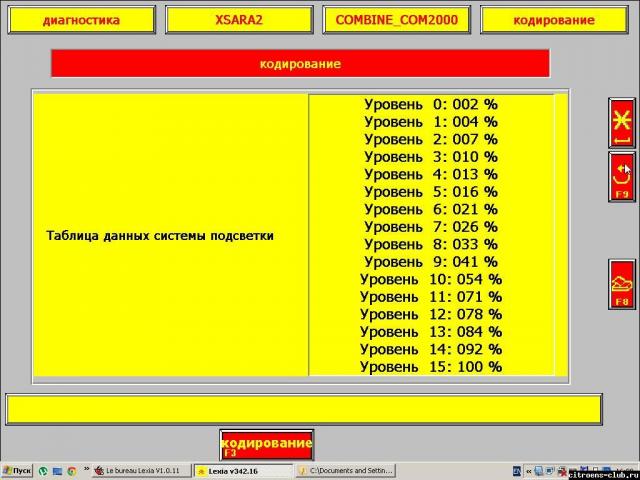Switch to Lexia v342.16 taskbar item
This screenshot has width=640, height=480.
pos(243,471)
